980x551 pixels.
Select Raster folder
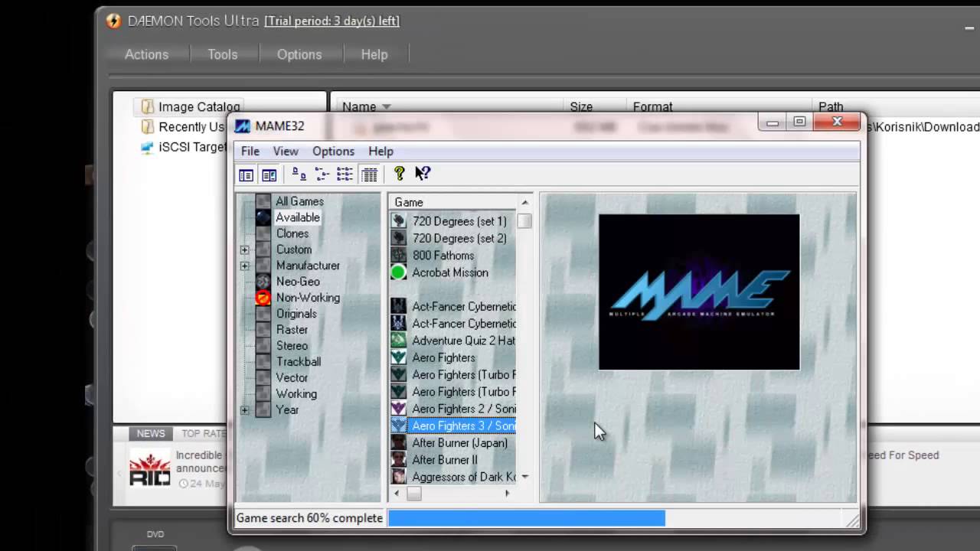point(292,330)
